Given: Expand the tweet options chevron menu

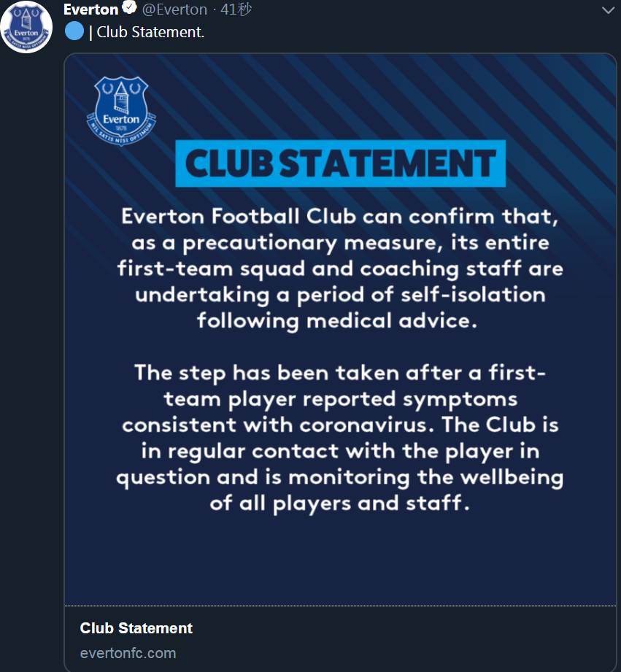Looking at the screenshot, I should (608, 10).
